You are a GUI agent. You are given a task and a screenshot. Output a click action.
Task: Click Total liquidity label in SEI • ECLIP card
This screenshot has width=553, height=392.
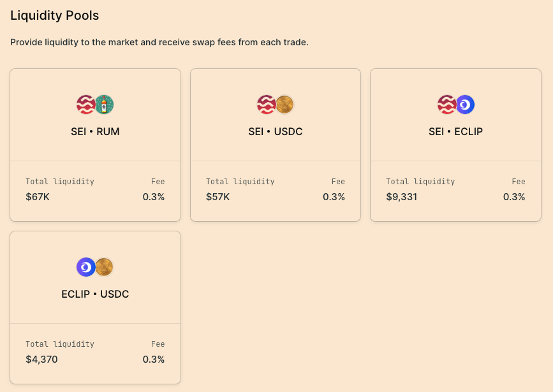[x=420, y=182]
